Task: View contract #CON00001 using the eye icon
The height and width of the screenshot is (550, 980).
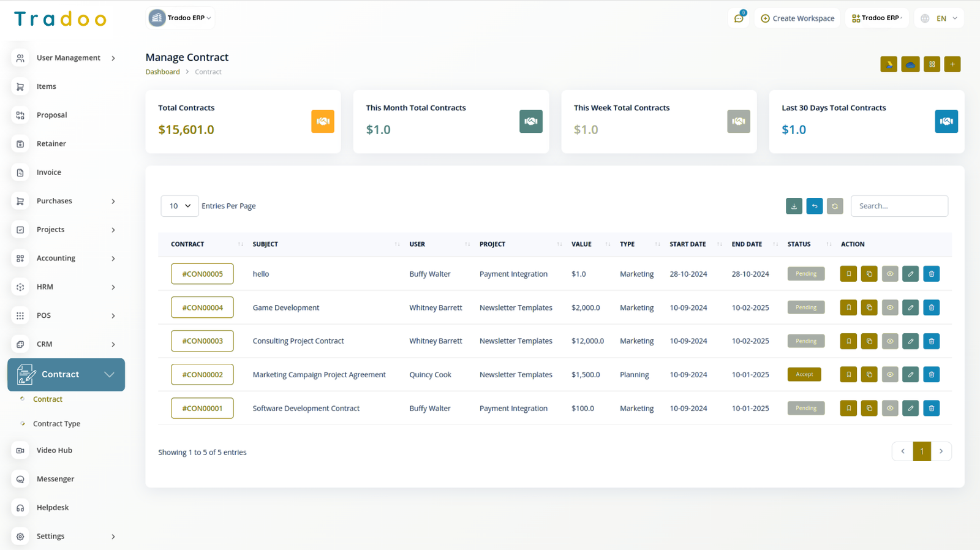Action: click(x=890, y=409)
